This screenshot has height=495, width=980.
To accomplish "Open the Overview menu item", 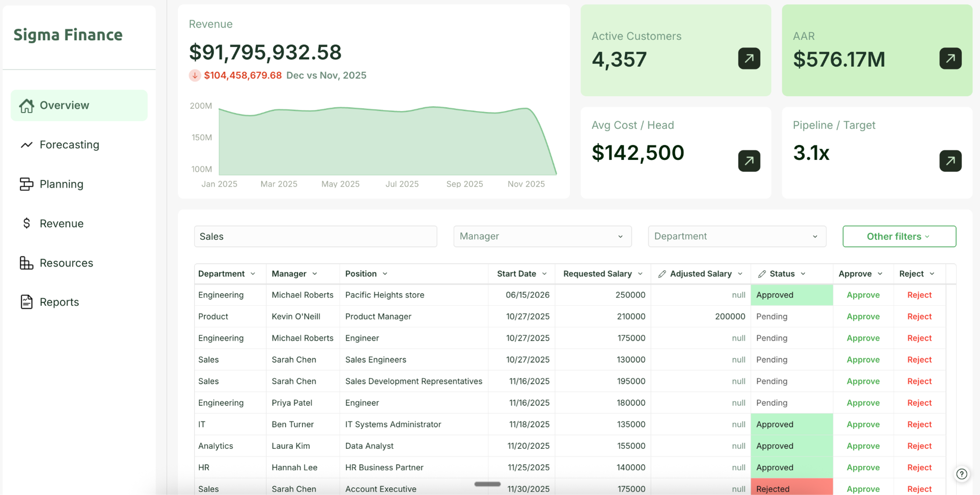I will 79,105.
